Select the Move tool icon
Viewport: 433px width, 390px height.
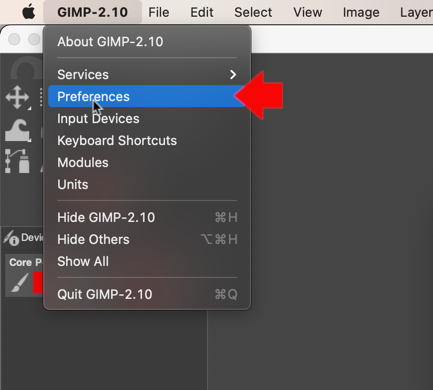point(17,97)
